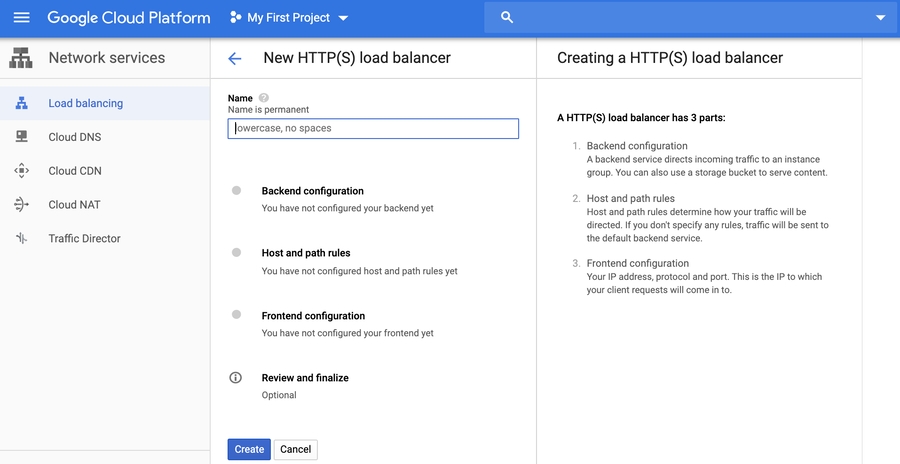Viewport: 900px width, 464px height.
Task: Click the Review and finalize info icon
Action: pyautogui.click(x=236, y=378)
